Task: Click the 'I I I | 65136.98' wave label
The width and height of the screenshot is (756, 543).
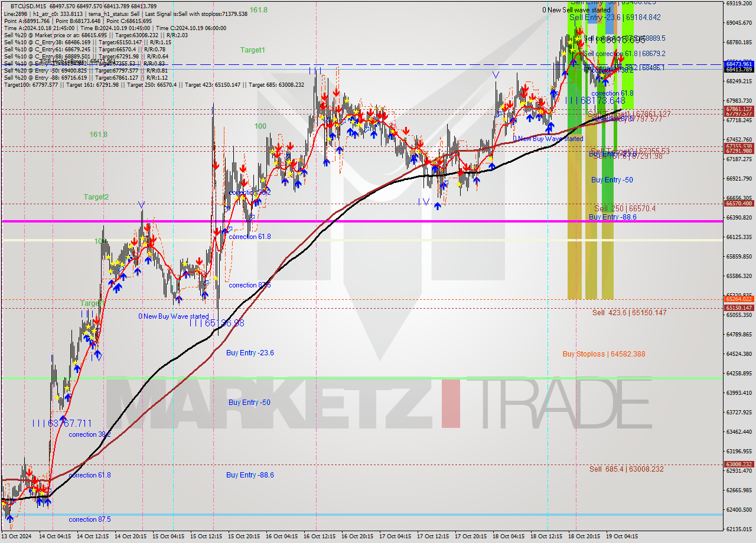Action: pyautogui.click(x=217, y=323)
